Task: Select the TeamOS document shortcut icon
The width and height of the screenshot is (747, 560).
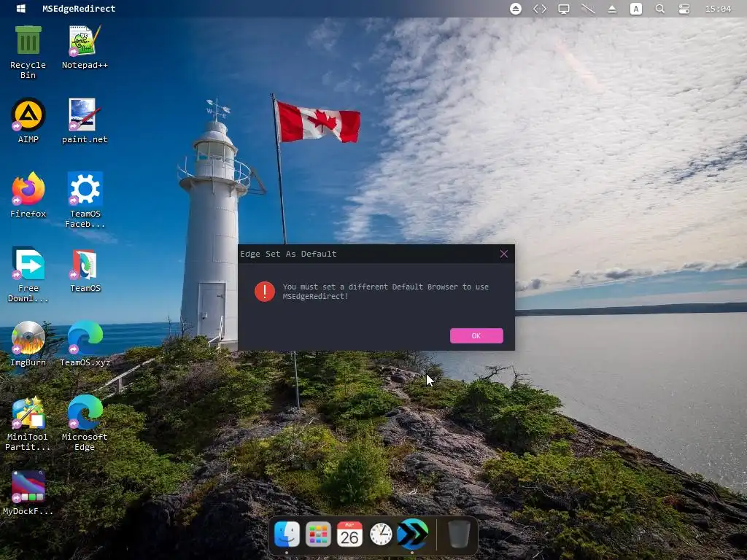Action: (x=85, y=270)
